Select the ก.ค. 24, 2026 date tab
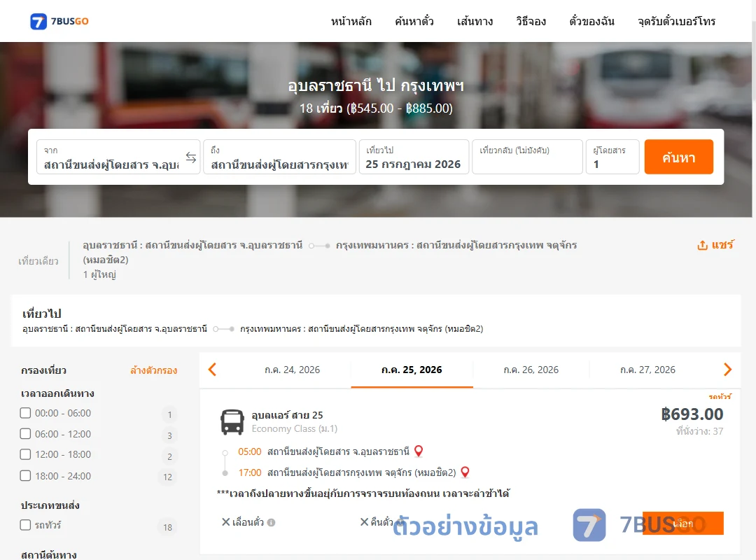This screenshot has height=560, width=756. (292, 370)
